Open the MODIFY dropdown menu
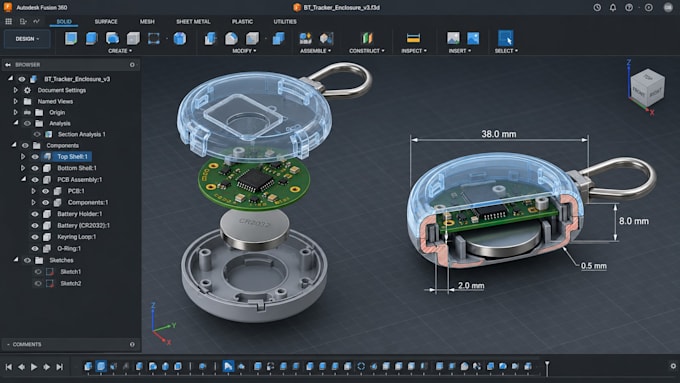Image resolution: width=680 pixels, height=383 pixels. tap(244, 51)
